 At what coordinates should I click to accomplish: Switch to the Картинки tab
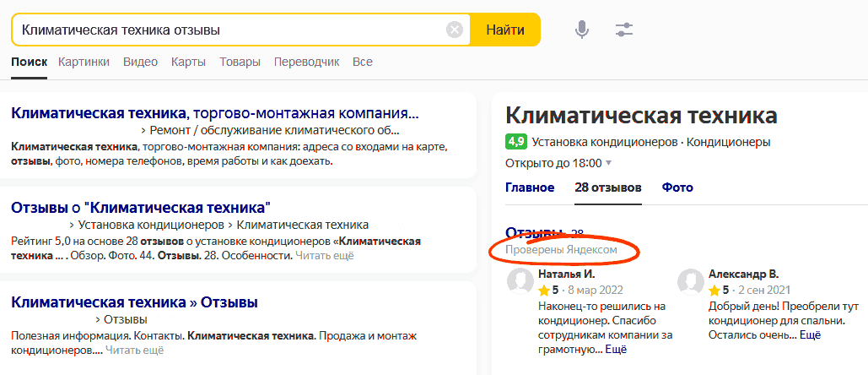pyautogui.click(x=84, y=62)
